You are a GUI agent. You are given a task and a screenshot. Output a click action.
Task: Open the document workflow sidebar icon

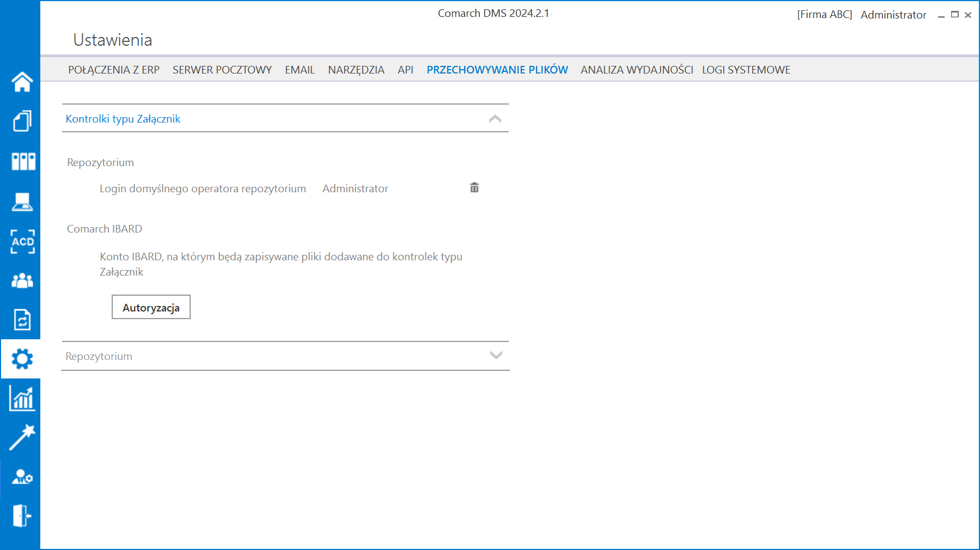click(x=22, y=320)
